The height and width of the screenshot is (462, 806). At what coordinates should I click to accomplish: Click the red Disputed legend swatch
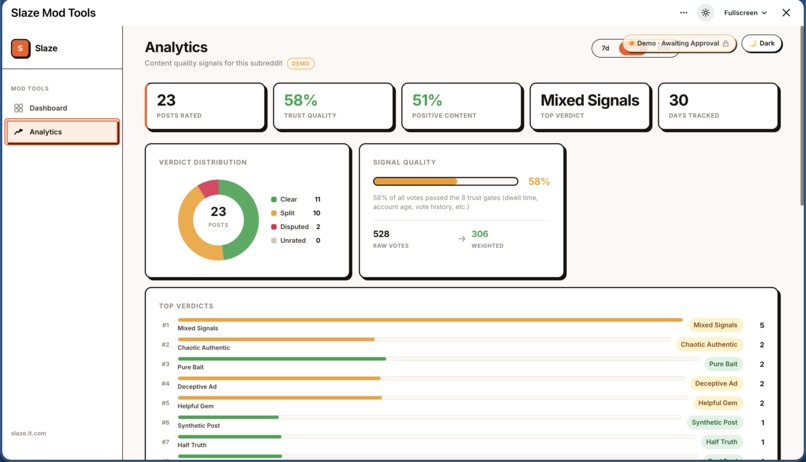[x=274, y=227]
